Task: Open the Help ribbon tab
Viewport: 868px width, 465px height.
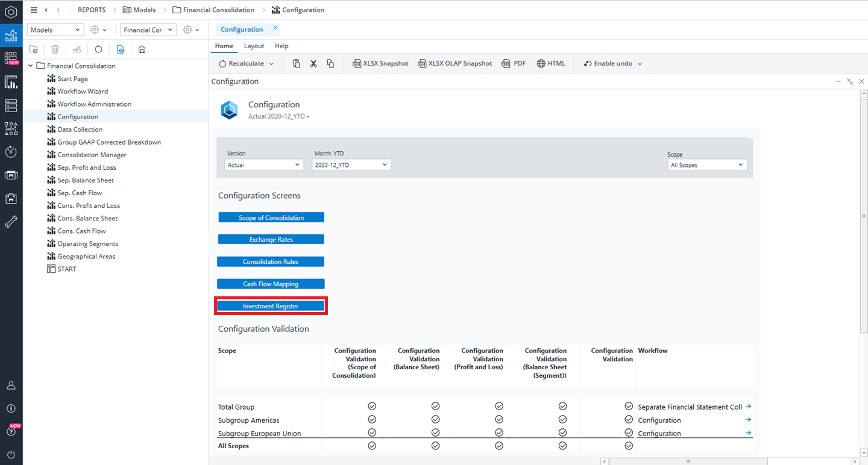Action: [x=281, y=46]
